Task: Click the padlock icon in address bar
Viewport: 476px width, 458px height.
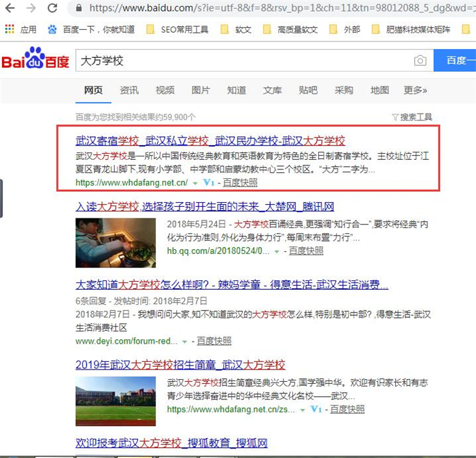Action: pos(79,8)
